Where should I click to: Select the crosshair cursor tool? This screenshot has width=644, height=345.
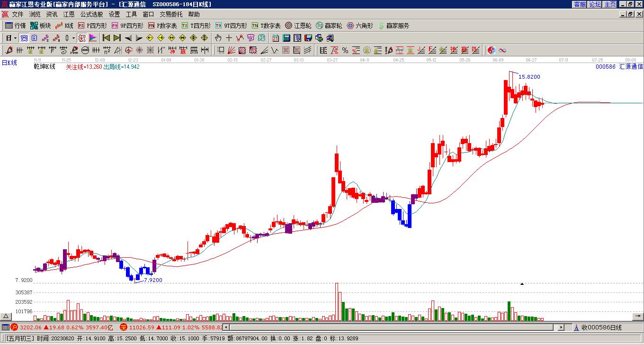coord(229,38)
